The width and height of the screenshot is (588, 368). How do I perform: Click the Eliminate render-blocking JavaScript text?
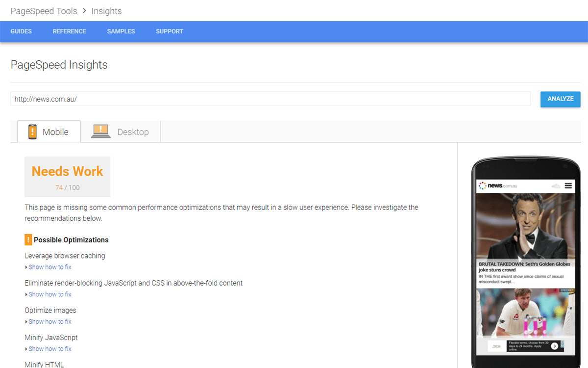[134, 283]
